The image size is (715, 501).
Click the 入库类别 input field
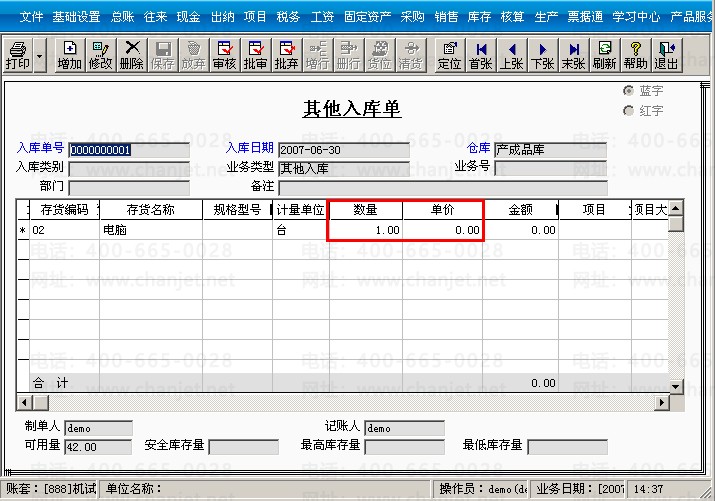(x=129, y=169)
